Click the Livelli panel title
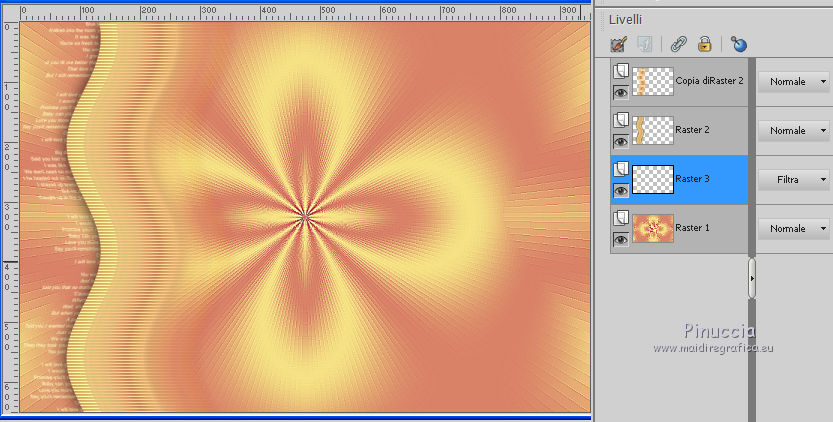This screenshot has width=833, height=422. (625, 20)
